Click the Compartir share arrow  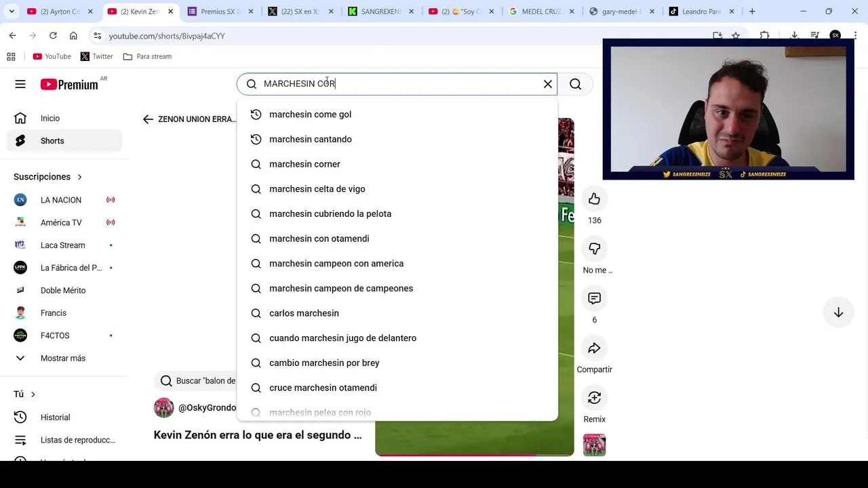pyautogui.click(x=594, y=348)
